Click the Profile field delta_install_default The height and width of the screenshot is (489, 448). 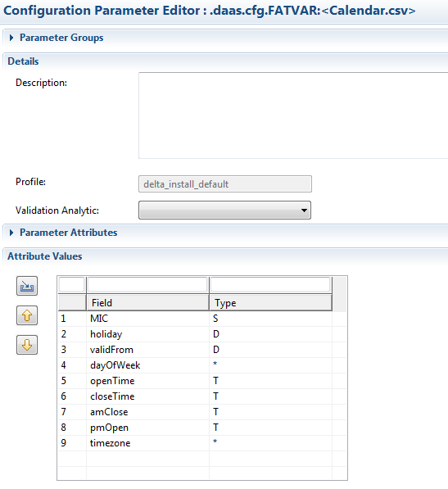225,184
